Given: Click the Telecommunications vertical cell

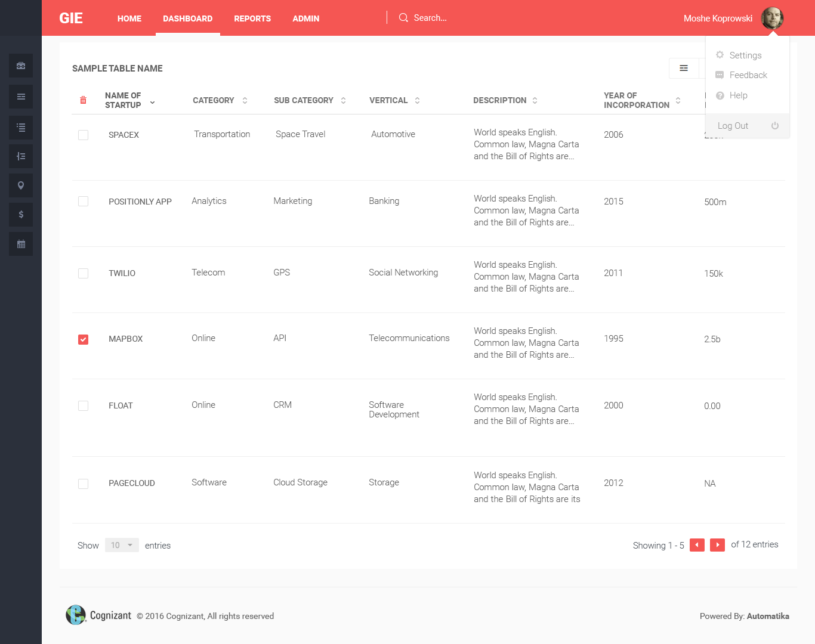Looking at the screenshot, I should click(x=409, y=338).
